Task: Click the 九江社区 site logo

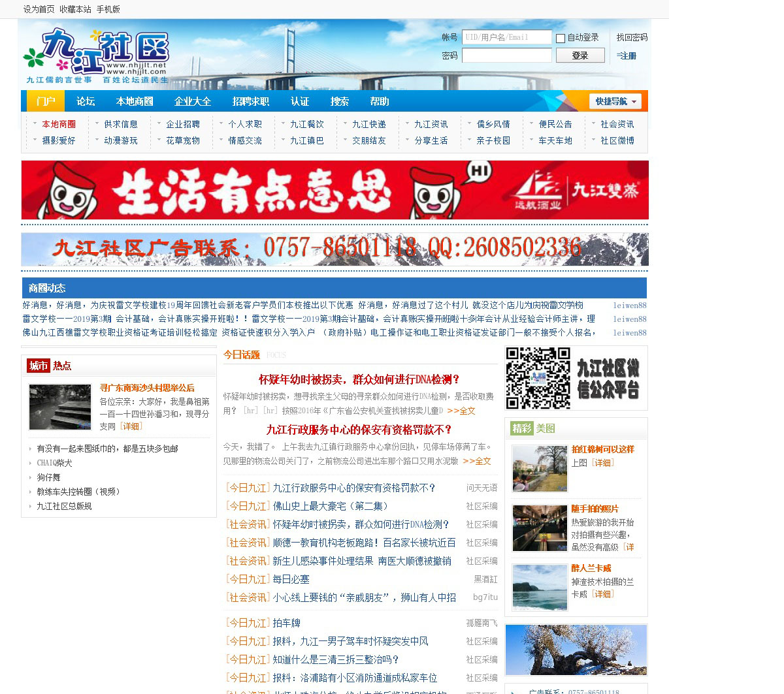Action: click(96, 55)
